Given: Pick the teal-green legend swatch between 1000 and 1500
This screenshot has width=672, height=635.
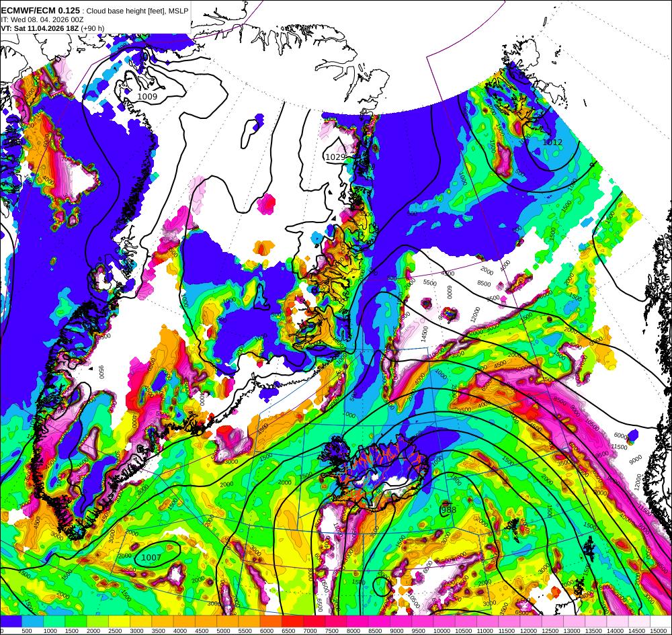Looking at the screenshot, I should tap(54, 622).
